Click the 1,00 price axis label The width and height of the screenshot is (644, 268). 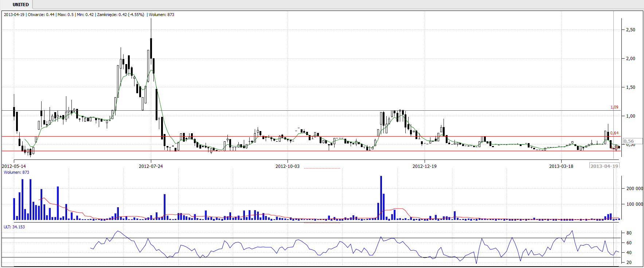tap(631, 116)
